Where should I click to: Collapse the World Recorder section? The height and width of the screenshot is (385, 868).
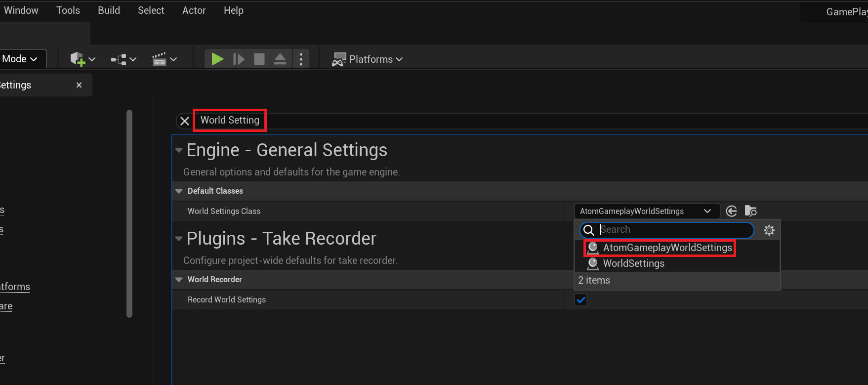179,280
